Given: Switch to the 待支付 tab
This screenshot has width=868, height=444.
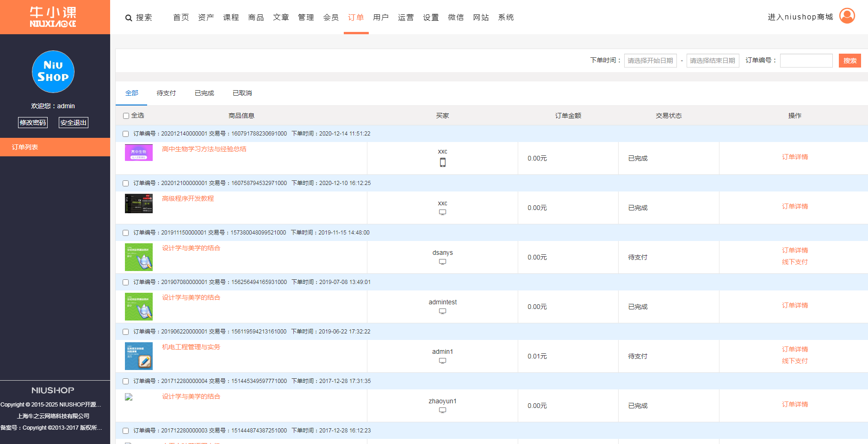Looking at the screenshot, I should [166, 93].
